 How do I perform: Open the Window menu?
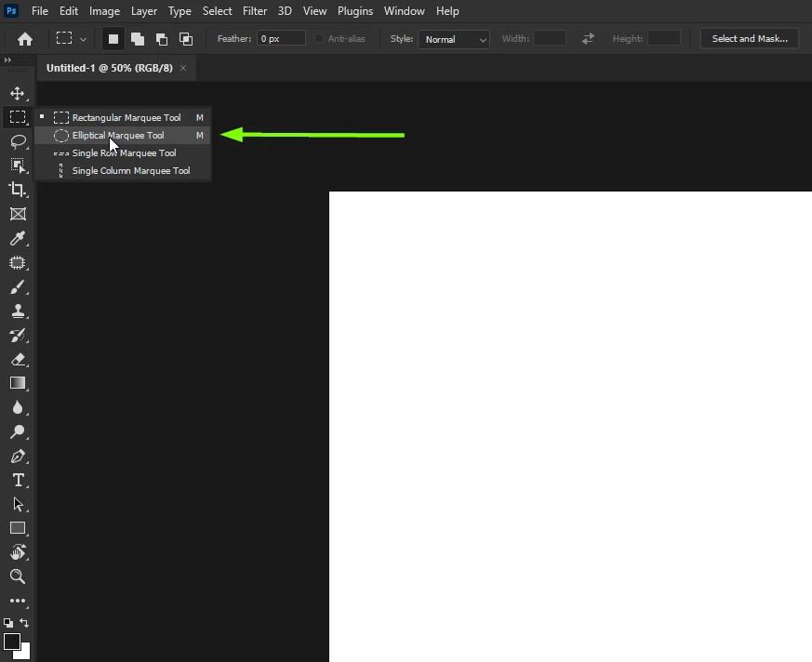coord(405,11)
